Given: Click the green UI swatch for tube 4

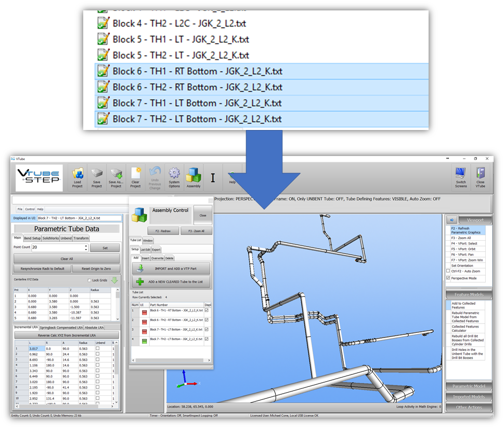Looking at the screenshot, I should pyautogui.click(x=144, y=341).
